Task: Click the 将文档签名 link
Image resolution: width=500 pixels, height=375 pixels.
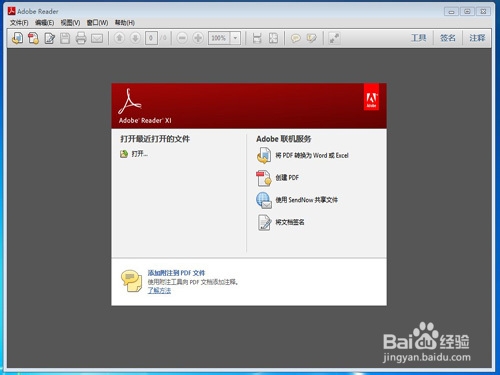Action: point(290,222)
